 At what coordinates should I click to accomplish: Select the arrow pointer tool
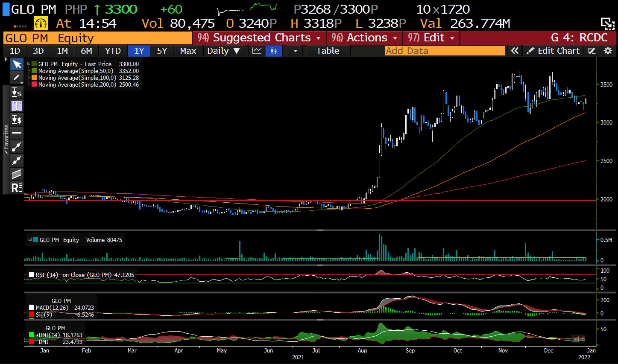(x=17, y=64)
